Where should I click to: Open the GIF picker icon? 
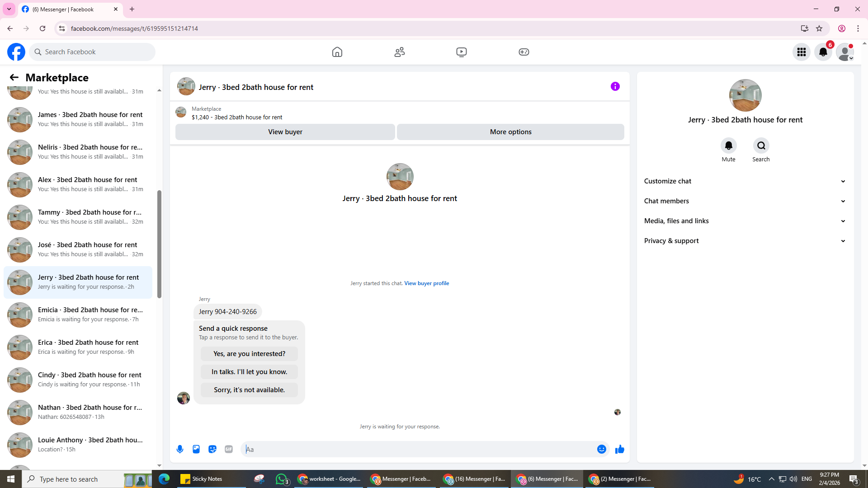pos(229,449)
